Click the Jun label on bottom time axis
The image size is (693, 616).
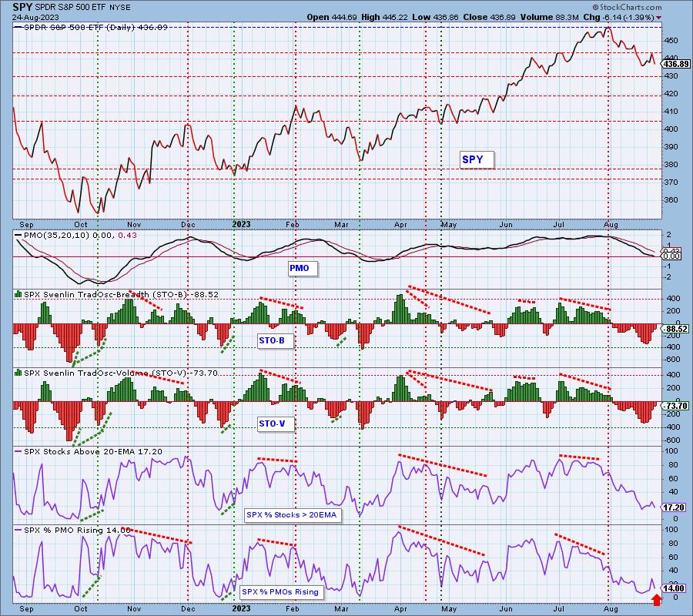tap(506, 609)
